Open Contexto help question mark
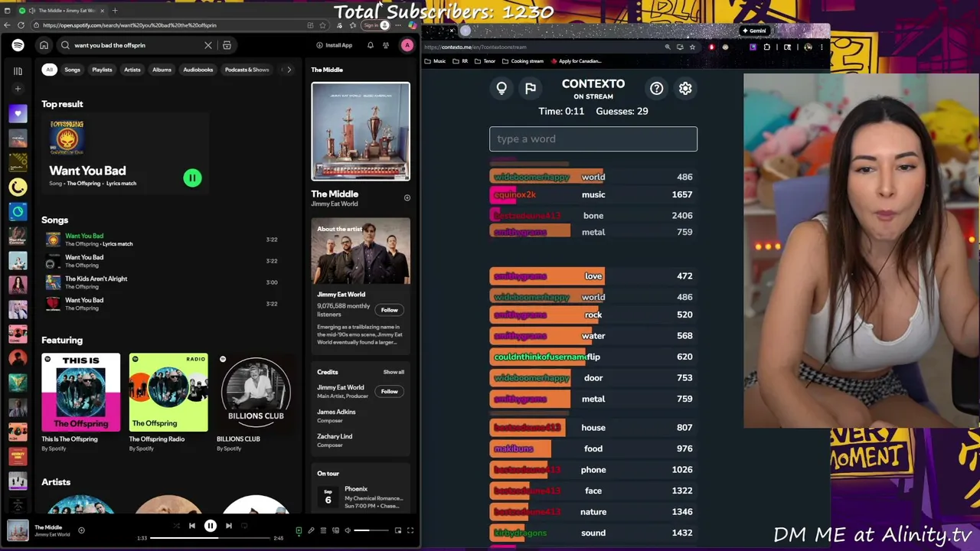Screen dimensions: 980x551 656,89
